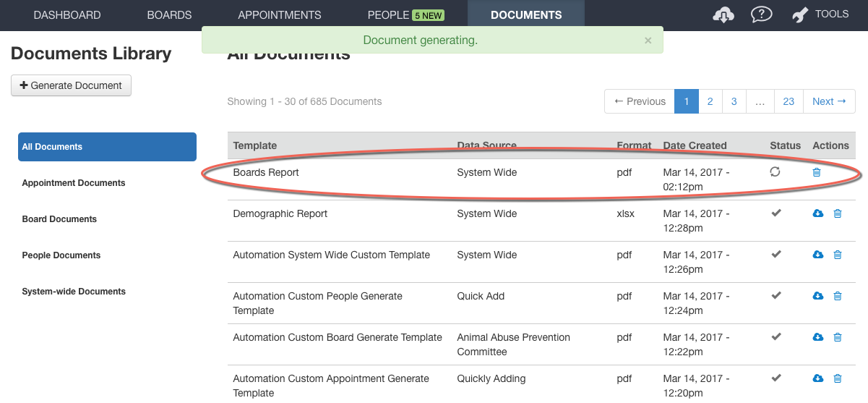Screen dimensions: 868x403
Task: Delete Automation Custom Appointment Generate Template
Action: point(838,378)
